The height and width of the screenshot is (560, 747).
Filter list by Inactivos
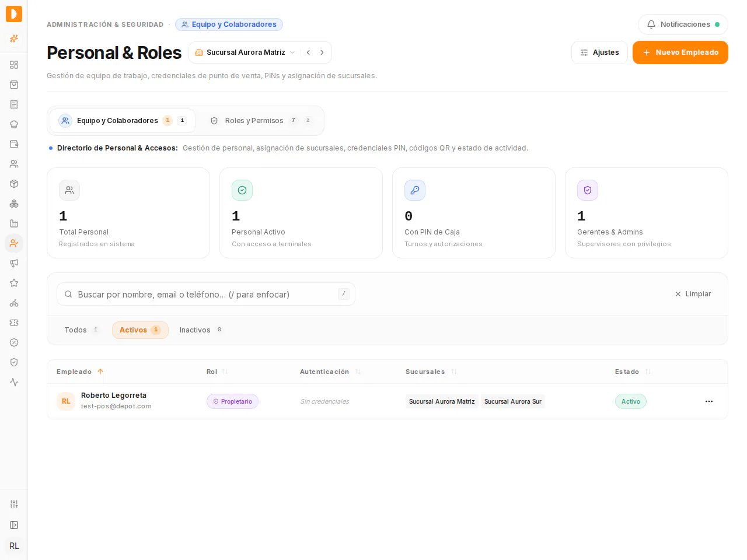[x=200, y=330]
